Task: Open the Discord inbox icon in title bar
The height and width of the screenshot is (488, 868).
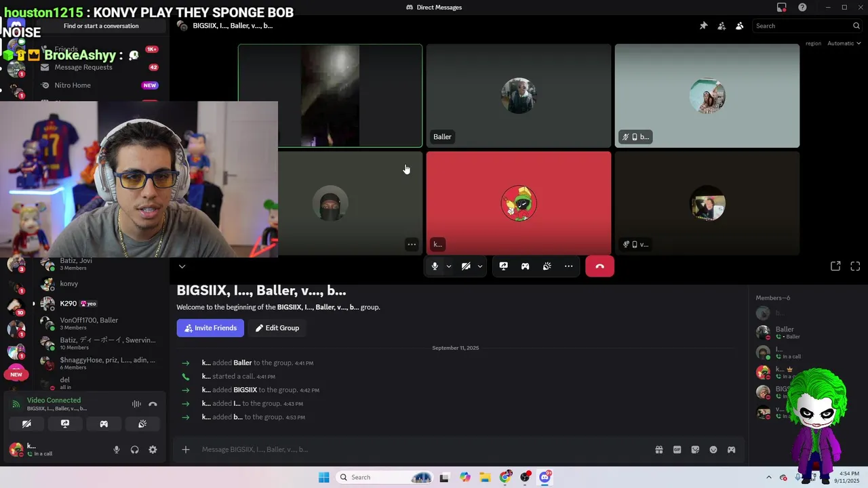Action: point(782,7)
